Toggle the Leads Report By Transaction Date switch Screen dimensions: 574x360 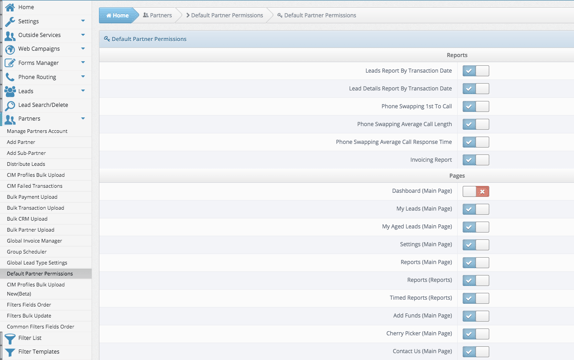[476, 71]
